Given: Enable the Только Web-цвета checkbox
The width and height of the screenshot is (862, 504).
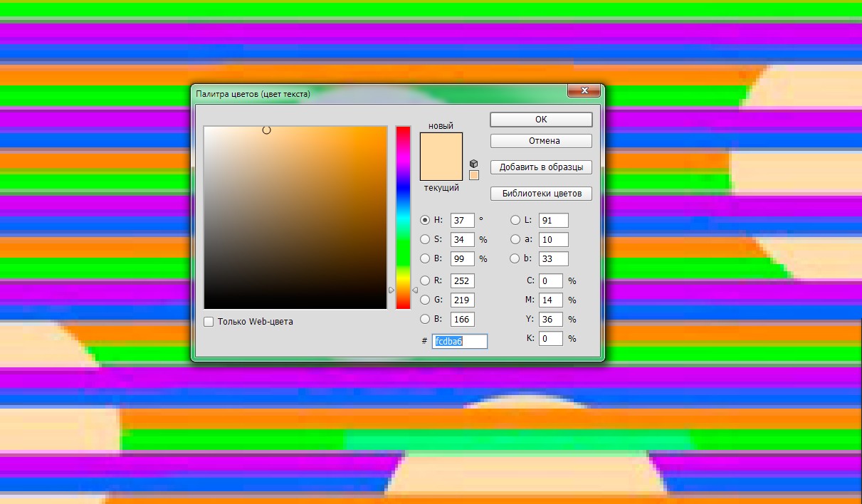Looking at the screenshot, I should [x=209, y=322].
